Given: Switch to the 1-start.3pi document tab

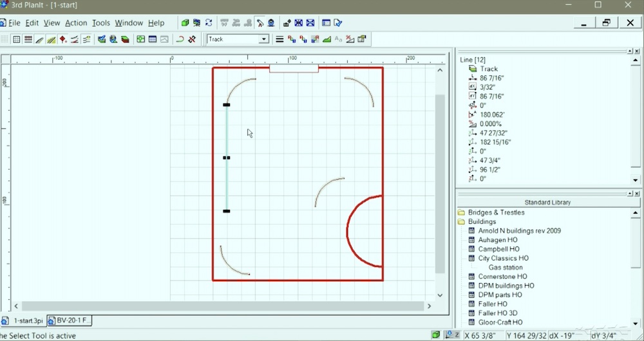Looking at the screenshot, I should 23,320.
